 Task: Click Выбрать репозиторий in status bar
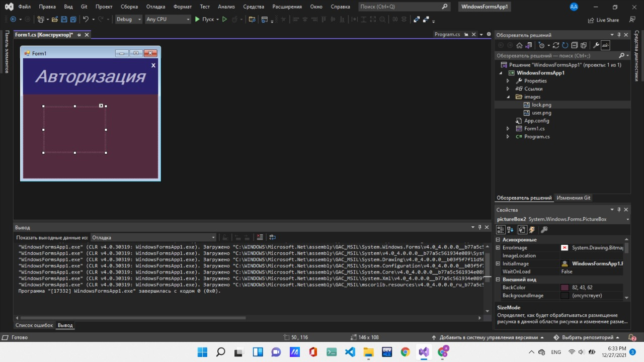pyautogui.click(x=587, y=337)
